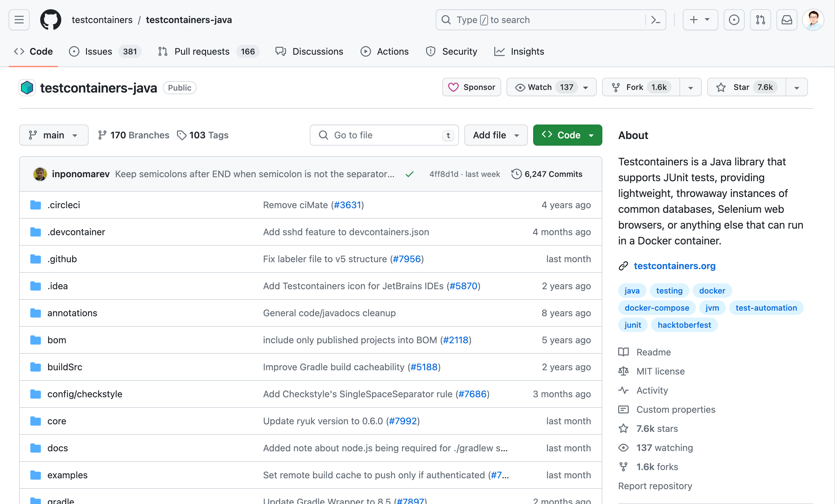
Task: Open the command palette icon
Action: tap(655, 20)
